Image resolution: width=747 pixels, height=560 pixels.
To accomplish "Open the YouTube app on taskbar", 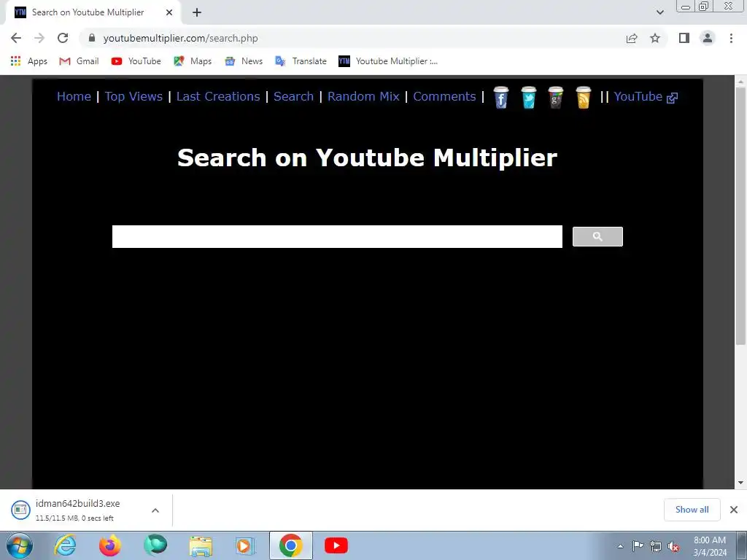I will coord(336,545).
